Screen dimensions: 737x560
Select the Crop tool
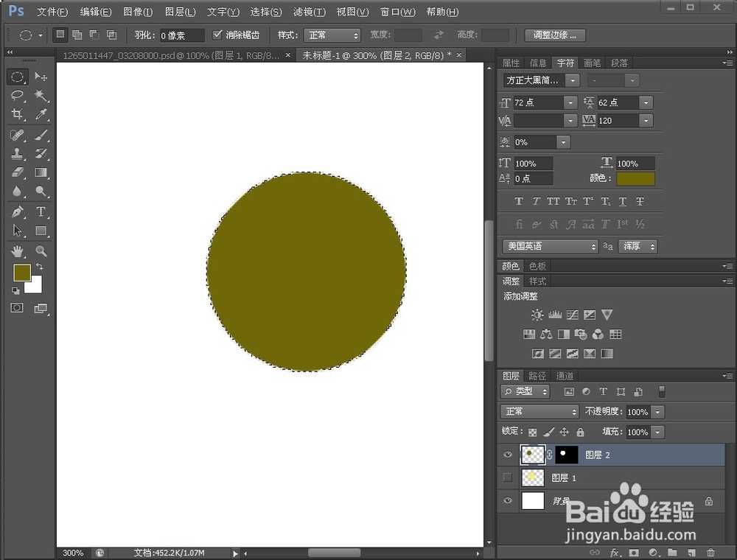click(x=18, y=114)
